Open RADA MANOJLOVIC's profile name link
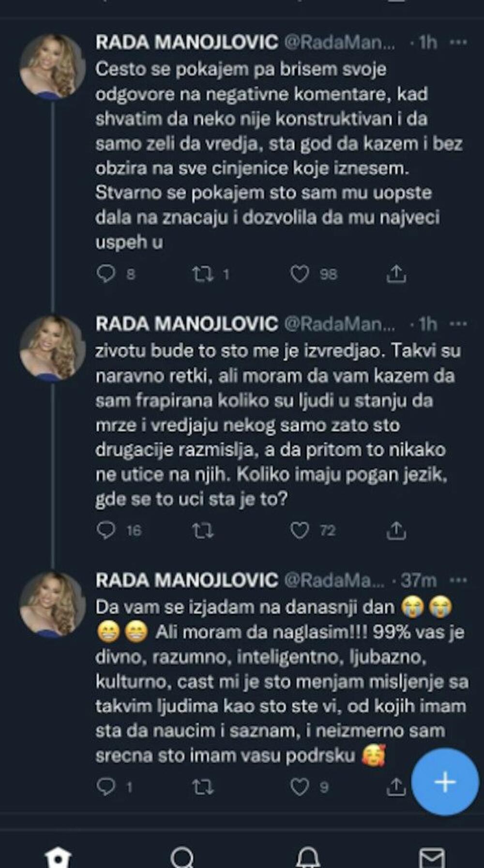Image resolution: width=484 pixels, height=868 pixels. (188, 43)
